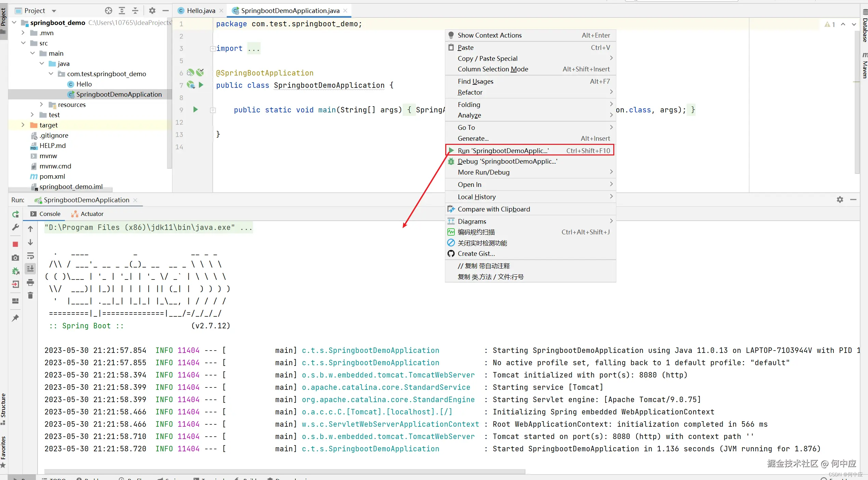Stop the running application
This screenshot has height=480, width=868.
pyautogui.click(x=15, y=244)
